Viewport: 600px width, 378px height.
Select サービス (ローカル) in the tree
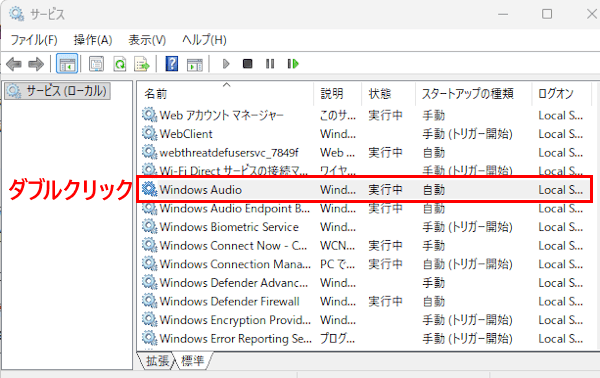[57, 91]
